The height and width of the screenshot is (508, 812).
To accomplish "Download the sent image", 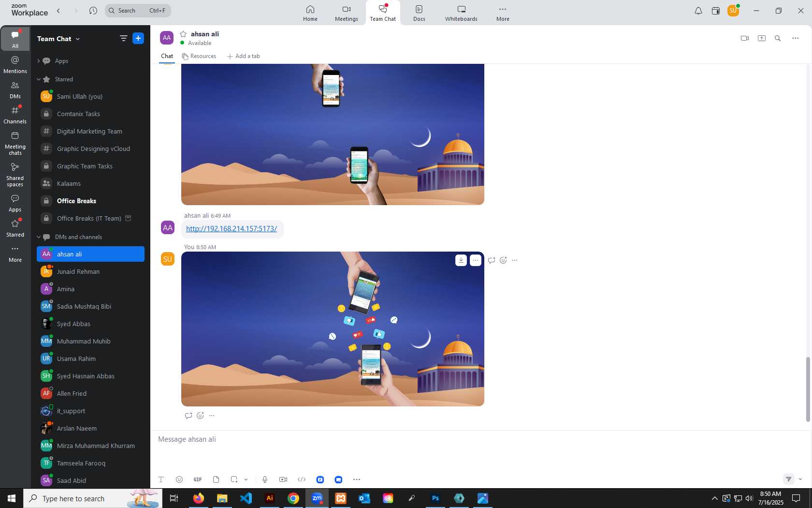I will click(461, 260).
